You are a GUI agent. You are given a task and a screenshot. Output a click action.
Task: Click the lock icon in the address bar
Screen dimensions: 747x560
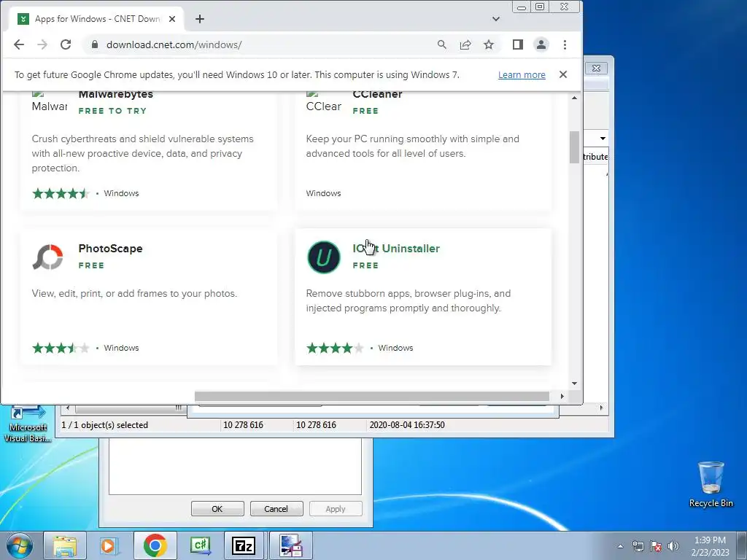(95, 44)
